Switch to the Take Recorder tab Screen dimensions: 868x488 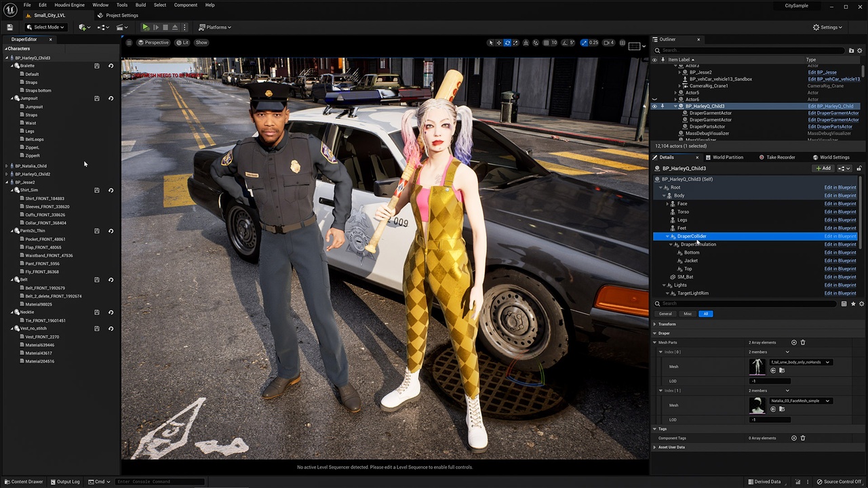[777, 157]
